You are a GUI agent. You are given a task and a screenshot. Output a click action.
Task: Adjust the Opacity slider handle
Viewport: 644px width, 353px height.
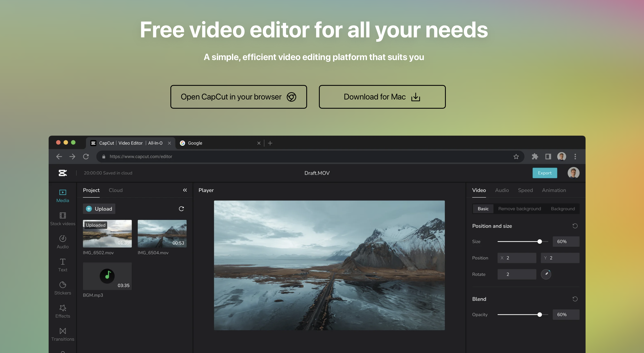pos(540,315)
